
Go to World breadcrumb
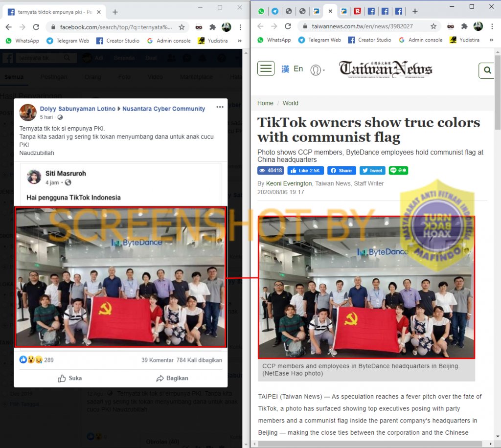[290, 103]
